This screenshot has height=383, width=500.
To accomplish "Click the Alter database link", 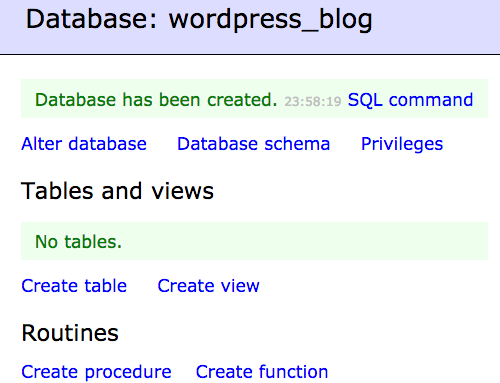I will [x=84, y=144].
